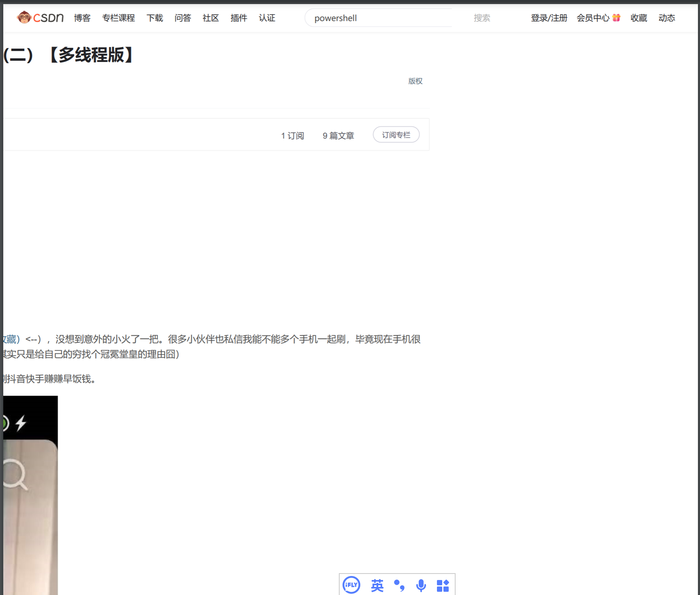Go to 下载 in the navigation bar
The height and width of the screenshot is (595, 700).
pos(155,18)
